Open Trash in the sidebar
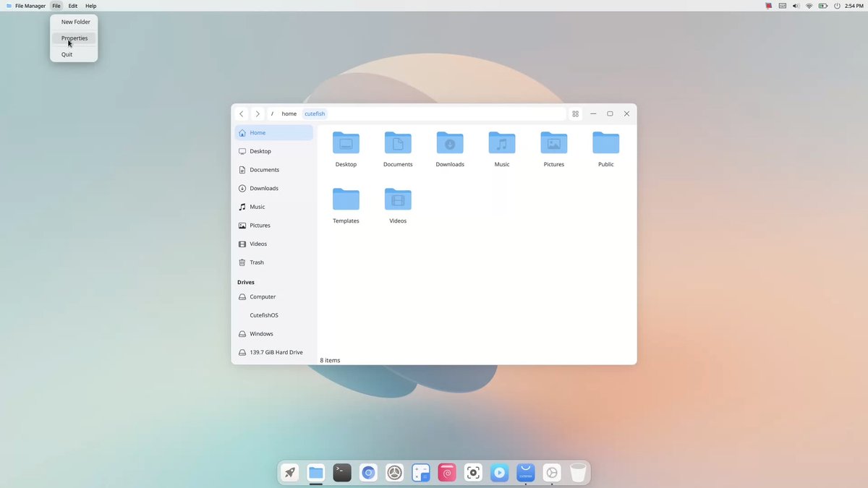 [x=274, y=262]
